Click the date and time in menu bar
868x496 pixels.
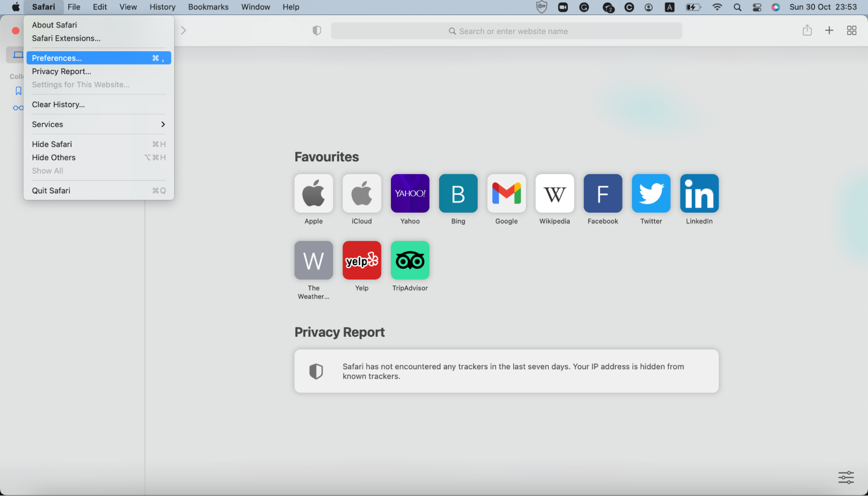[823, 7]
